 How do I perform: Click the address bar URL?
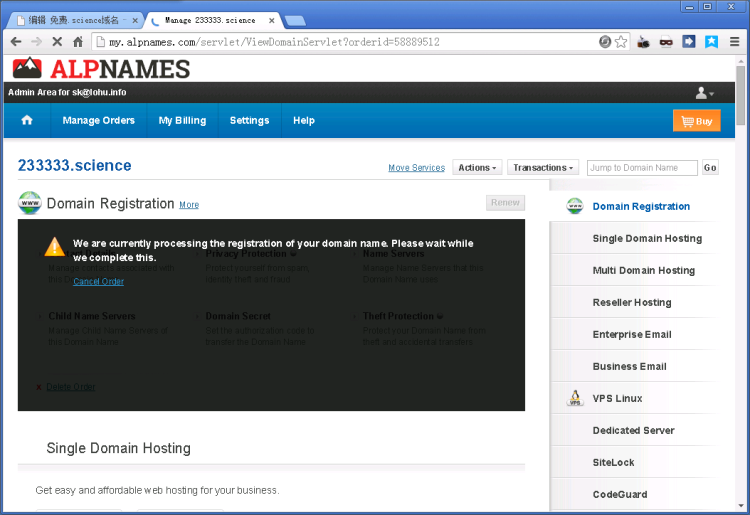coord(274,42)
